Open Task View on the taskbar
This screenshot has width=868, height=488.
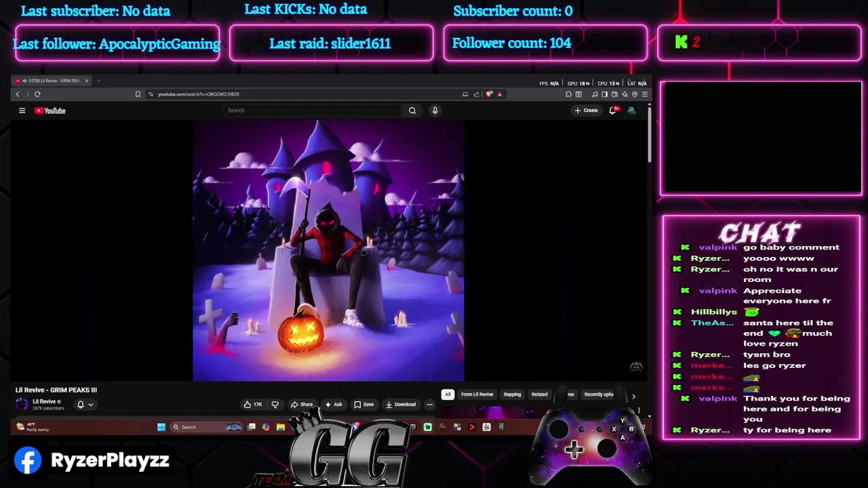[252, 427]
